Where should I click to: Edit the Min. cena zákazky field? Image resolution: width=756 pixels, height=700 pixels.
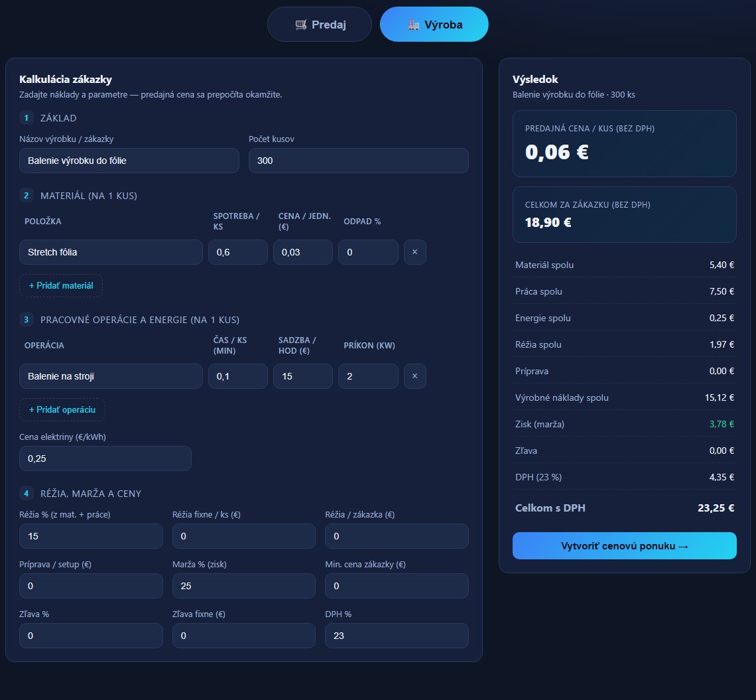397,586
